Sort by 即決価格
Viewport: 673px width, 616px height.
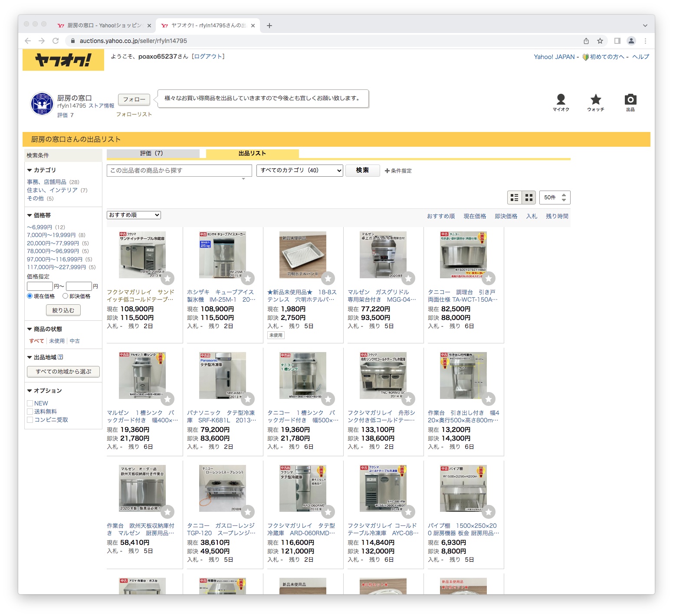(x=506, y=216)
